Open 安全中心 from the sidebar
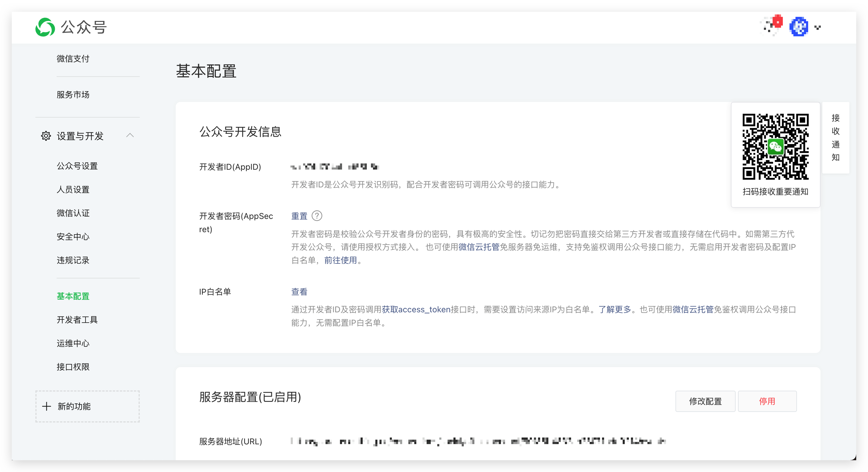Viewport: 868px width, 472px height. [x=73, y=236]
